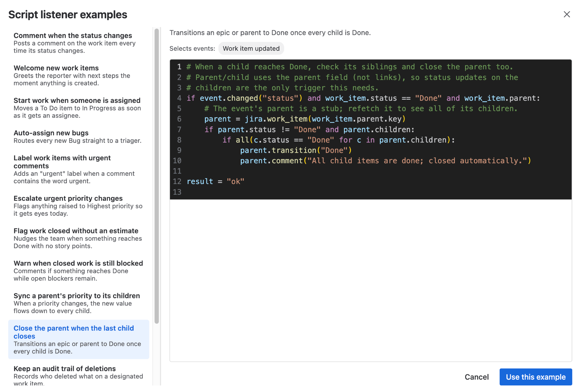Open 'Start work when someone is assigned' example
Screen dimensions: 581x392
click(79, 108)
